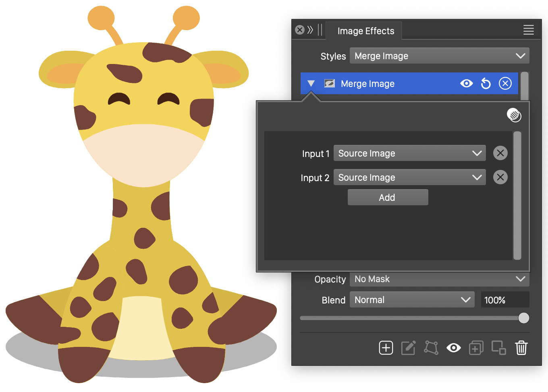Open the Styles dropdown
This screenshot has width=548, height=392.
[x=439, y=56]
